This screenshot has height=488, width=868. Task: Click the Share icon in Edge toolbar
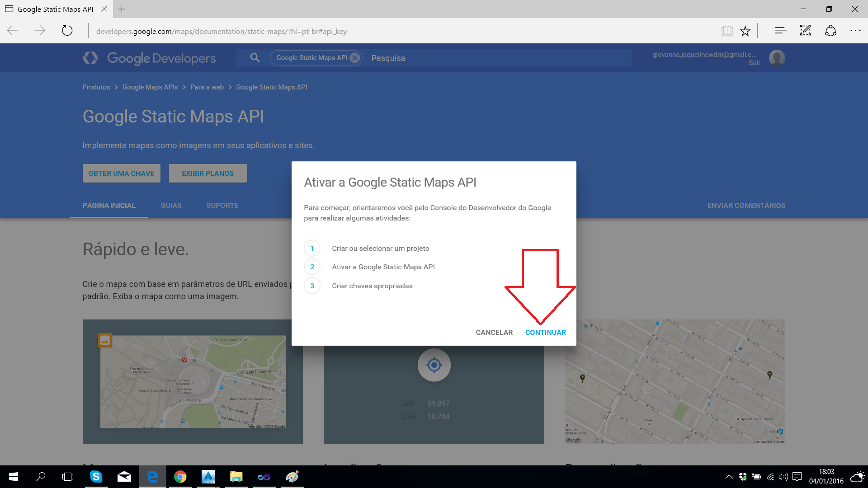point(830,31)
